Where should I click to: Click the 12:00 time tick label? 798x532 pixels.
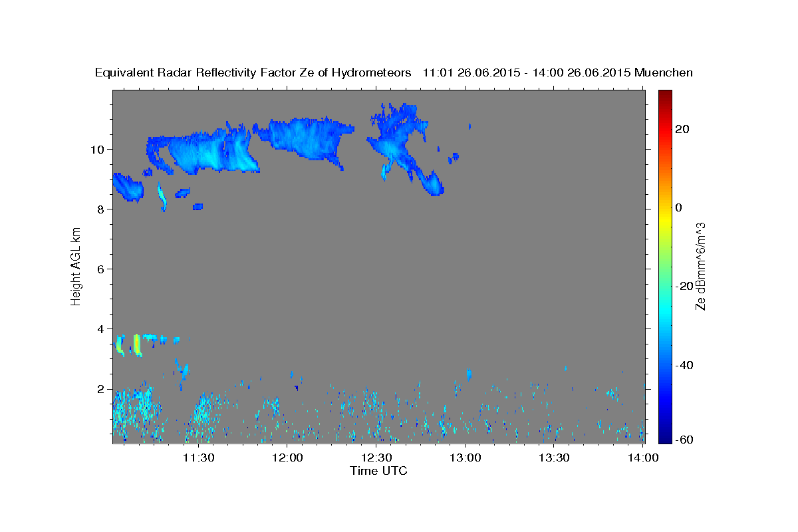point(287,458)
